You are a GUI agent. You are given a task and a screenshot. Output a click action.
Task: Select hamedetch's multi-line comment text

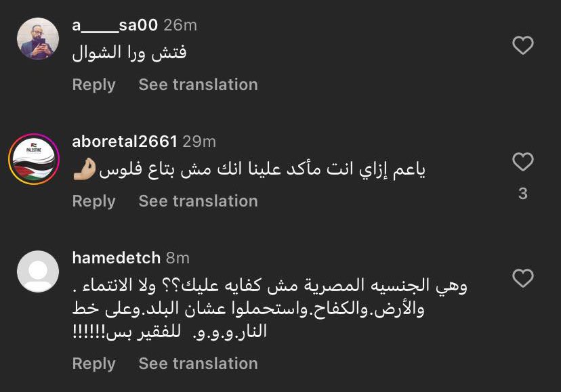tap(270, 309)
